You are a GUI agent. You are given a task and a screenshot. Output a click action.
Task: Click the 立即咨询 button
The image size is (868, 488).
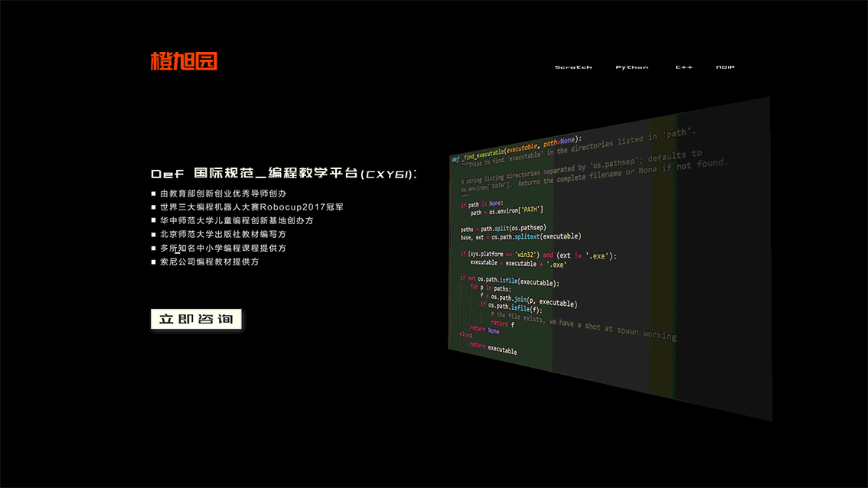tap(196, 320)
